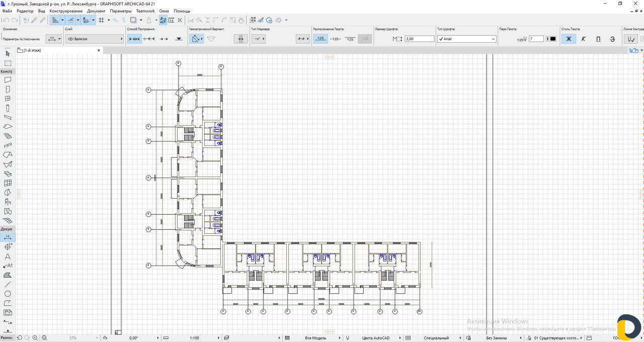
Task: Select the Label tool A1
Action: point(8,266)
